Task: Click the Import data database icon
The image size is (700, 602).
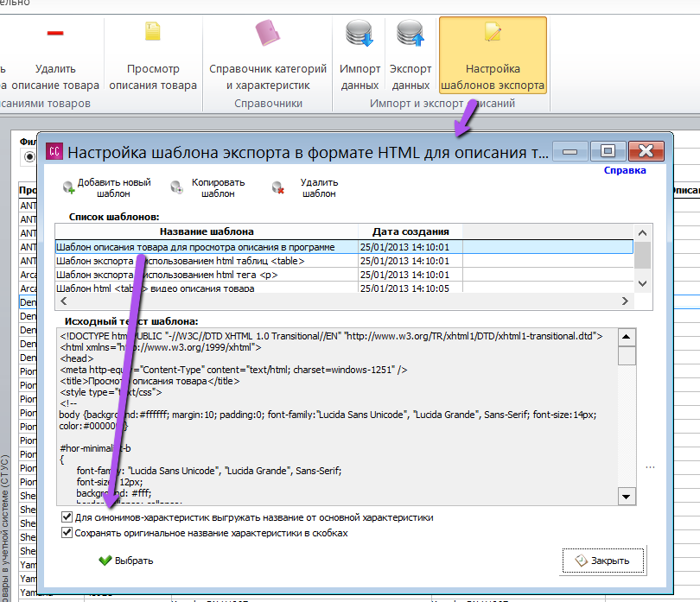Action: click(360, 33)
